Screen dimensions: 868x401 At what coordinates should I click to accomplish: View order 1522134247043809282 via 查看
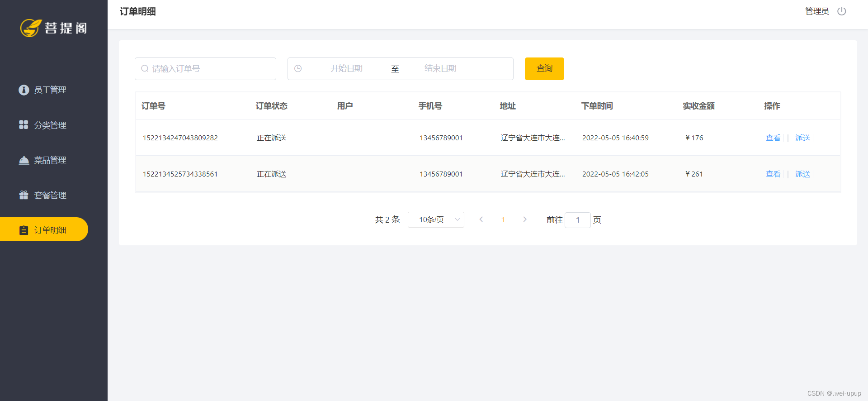point(773,138)
